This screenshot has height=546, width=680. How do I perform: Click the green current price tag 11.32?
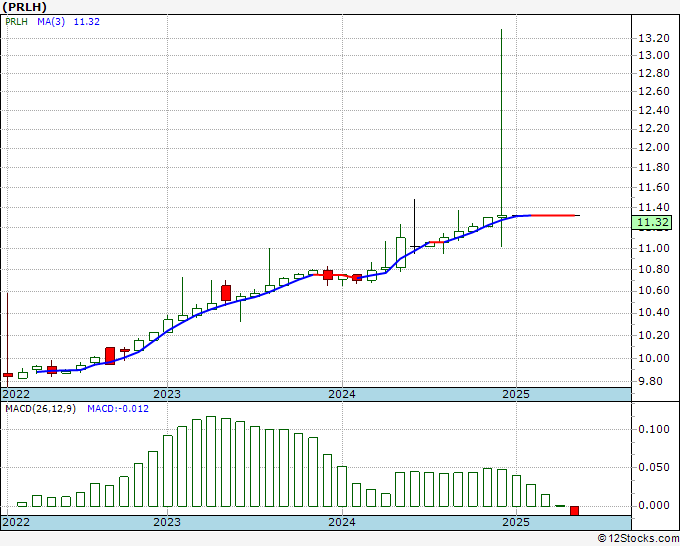654,222
